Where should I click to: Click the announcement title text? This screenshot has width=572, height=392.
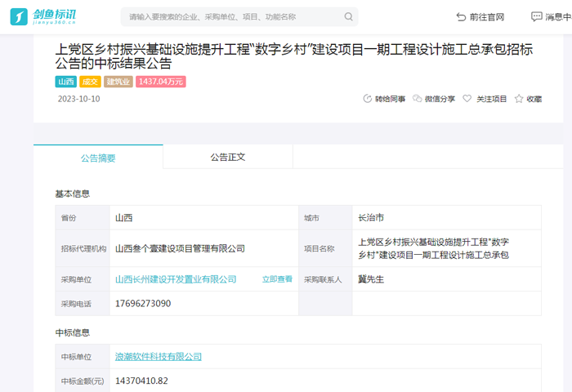294,56
